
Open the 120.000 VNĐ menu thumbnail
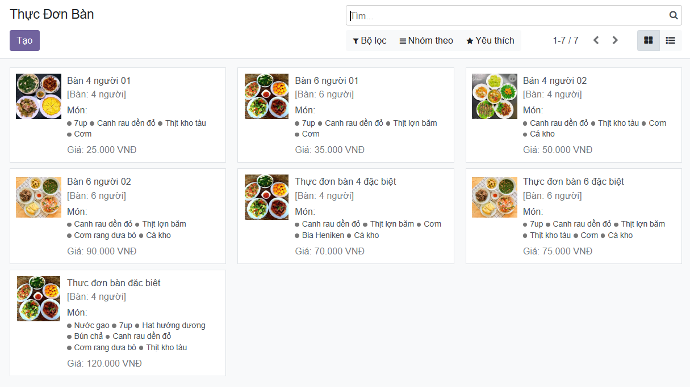(39, 298)
